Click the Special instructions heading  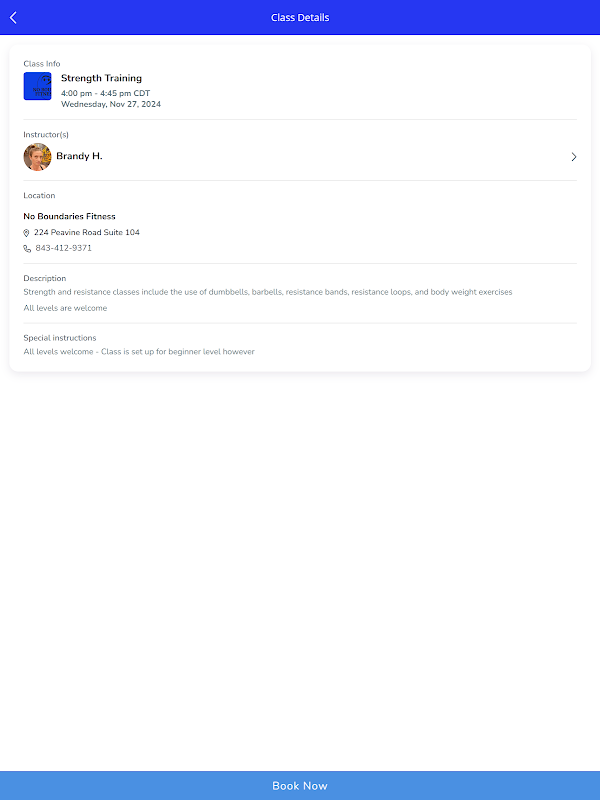point(60,338)
